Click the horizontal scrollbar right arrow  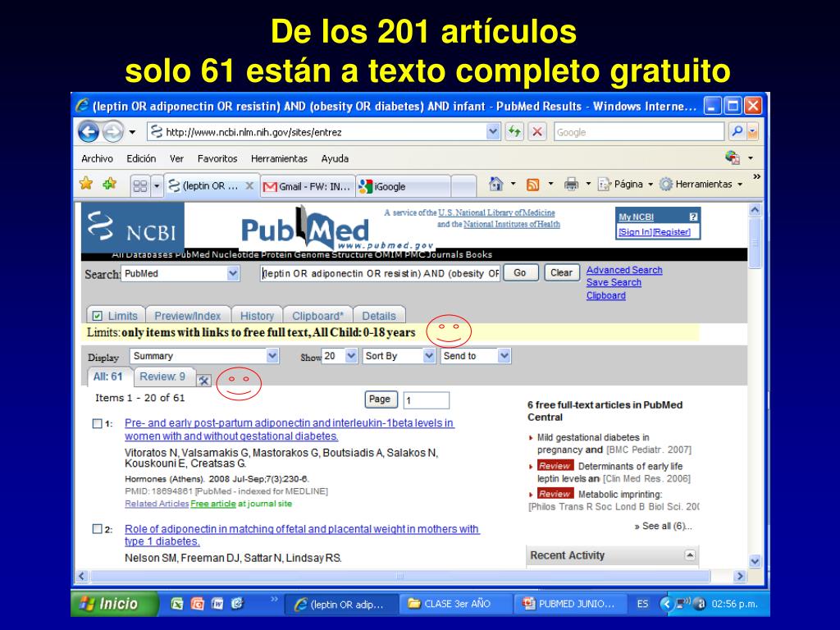click(x=740, y=577)
